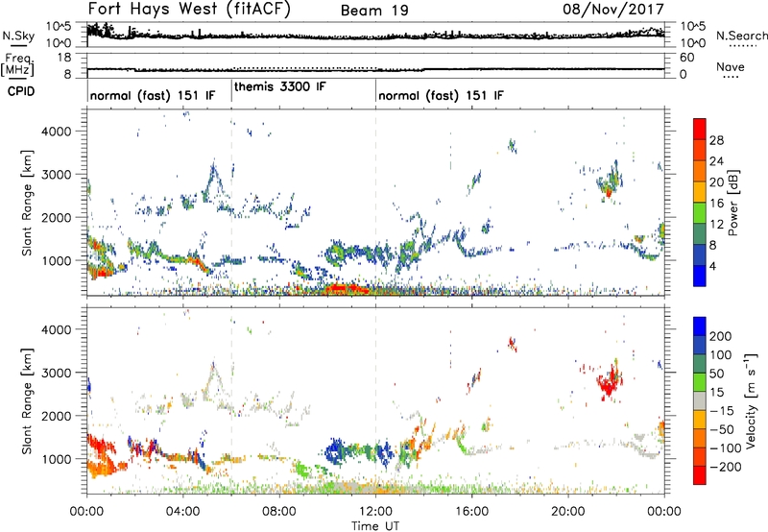Click the dashed CPID boundary line at 12:00 in velocity panel

(x=375, y=400)
